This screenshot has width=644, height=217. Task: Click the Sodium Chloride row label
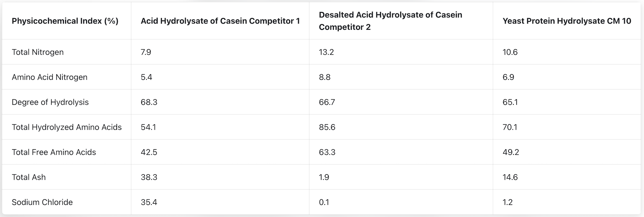(x=42, y=202)
